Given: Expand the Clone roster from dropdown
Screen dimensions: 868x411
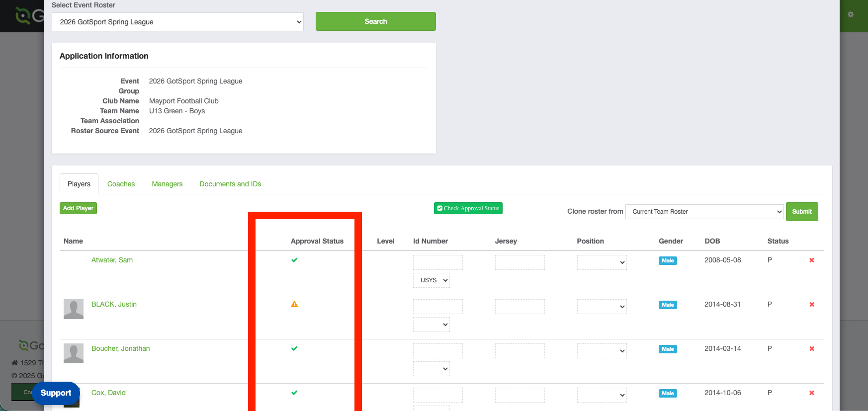Looking at the screenshot, I should (704, 212).
